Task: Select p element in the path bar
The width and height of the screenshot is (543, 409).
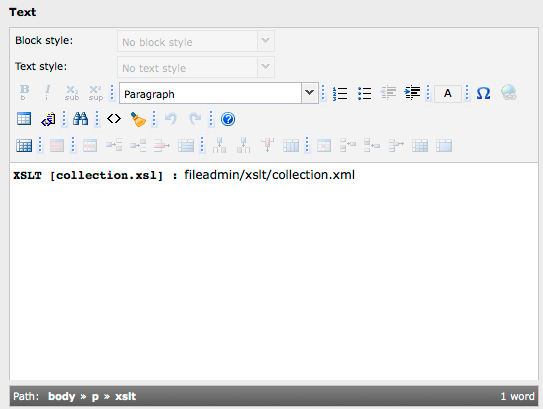Action: click(95, 397)
